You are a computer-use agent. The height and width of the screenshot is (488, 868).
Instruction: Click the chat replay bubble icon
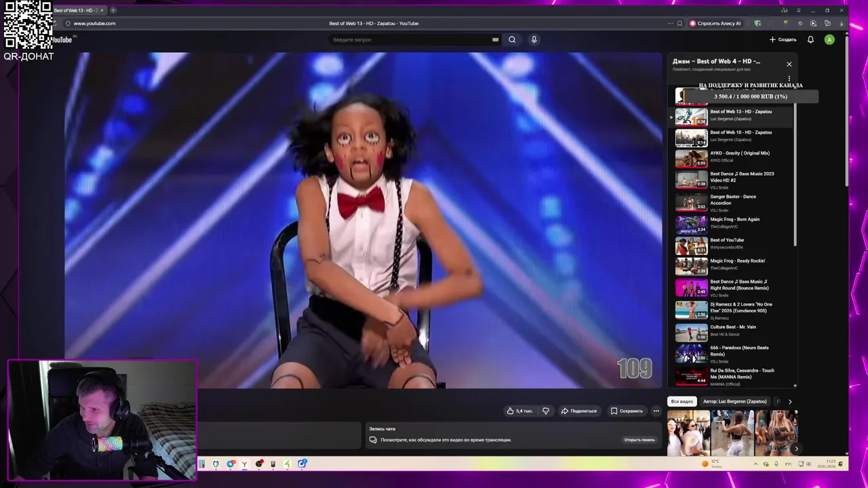(373, 440)
